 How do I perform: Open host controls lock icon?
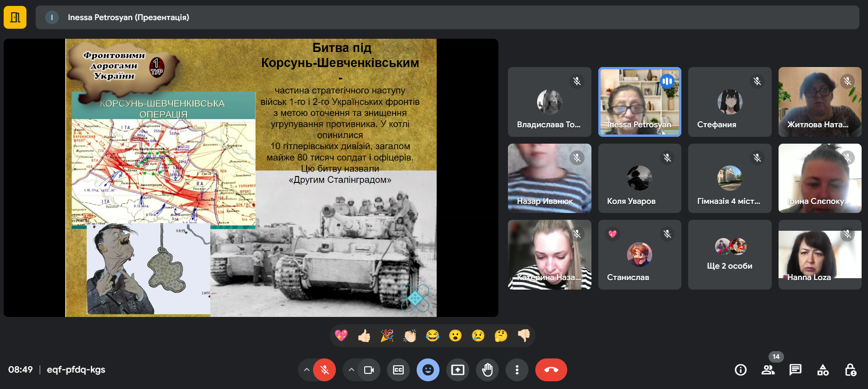(850, 370)
